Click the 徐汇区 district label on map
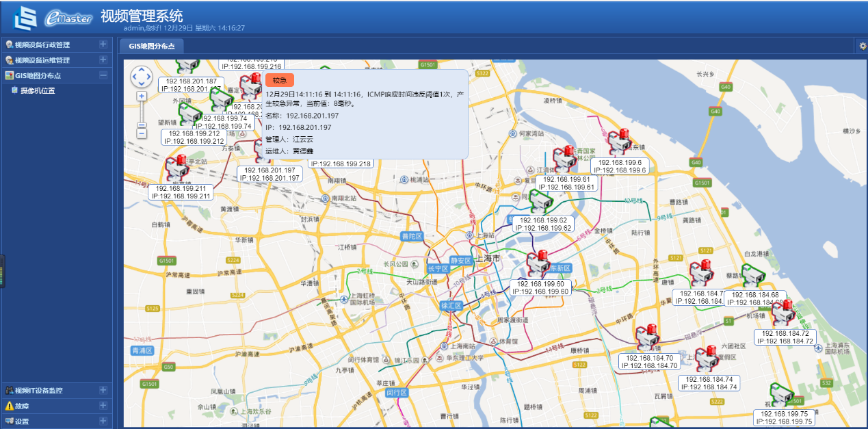Screen dimensions: 868x429 [452, 305]
